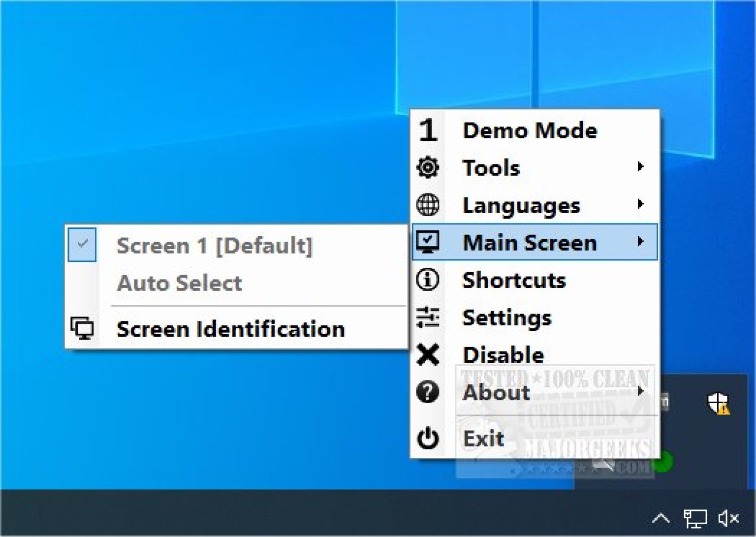Click the About question mark icon
Image resolution: width=756 pixels, height=537 pixels.
pyautogui.click(x=428, y=393)
